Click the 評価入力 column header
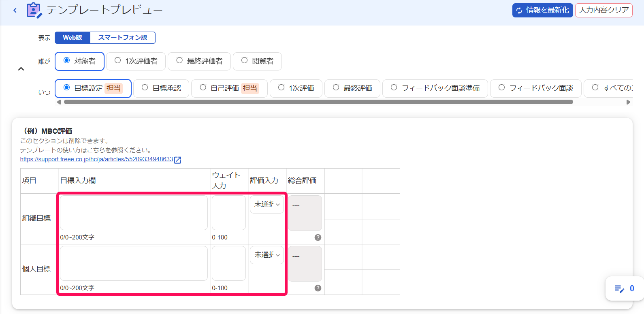Image resolution: width=644 pixels, height=314 pixels. pyautogui.click(x=264, y=181)
